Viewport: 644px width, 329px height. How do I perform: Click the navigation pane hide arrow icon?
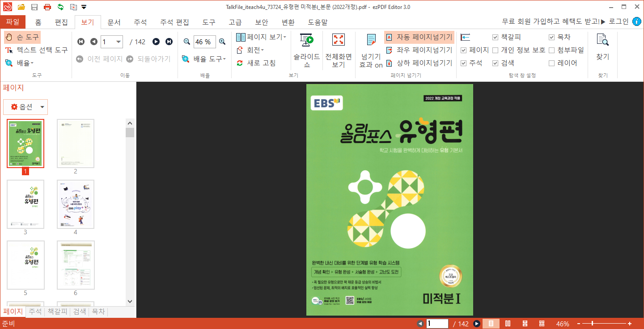point(465,37)
